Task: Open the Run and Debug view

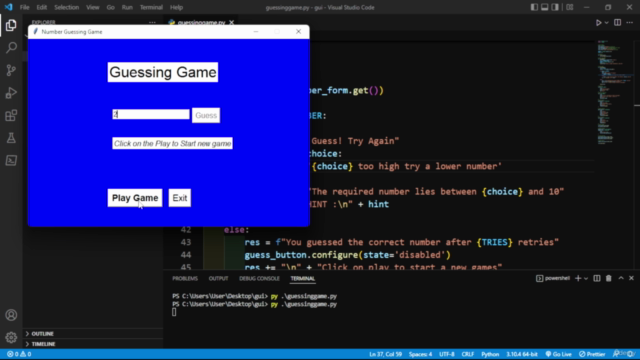Action: point(11,93)
